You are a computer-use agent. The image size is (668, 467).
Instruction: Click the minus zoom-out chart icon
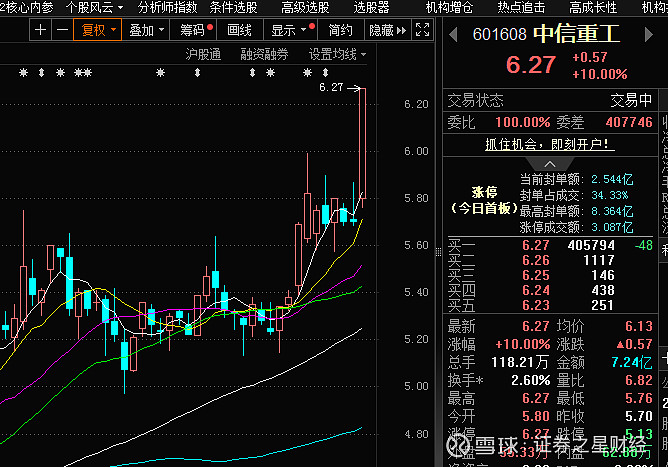tap(62, 30)
